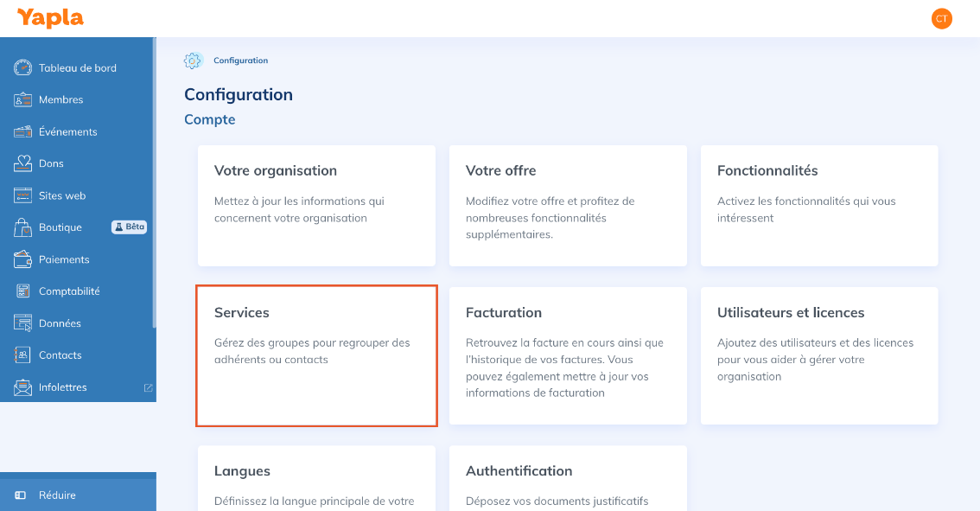980x511 pixels.
Task: Click text 'Déposez vos documents justificatifs'
Action: (x=557, y=501)
